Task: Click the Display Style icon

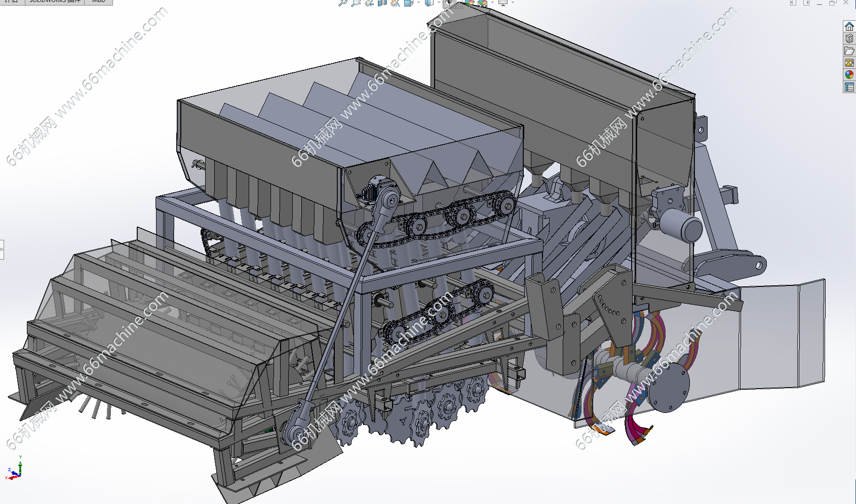Action: click(430, 3)
